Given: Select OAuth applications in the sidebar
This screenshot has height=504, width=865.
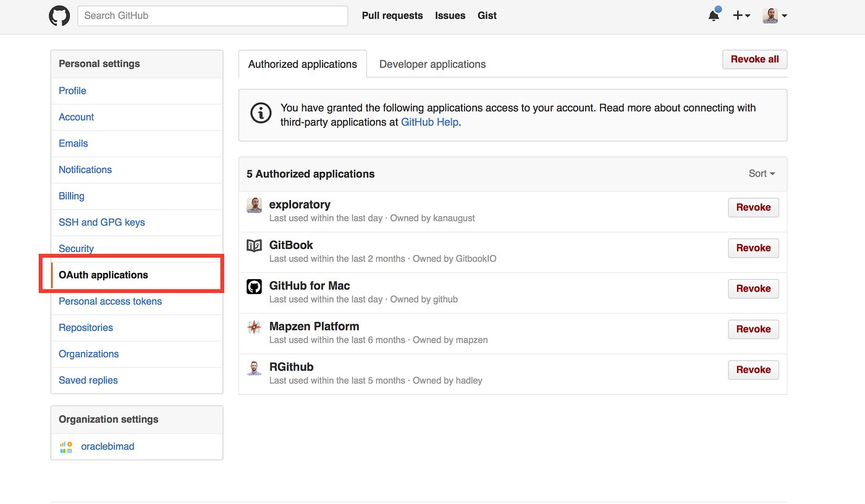Looking at the screenshot, I should tap(137, 275).
